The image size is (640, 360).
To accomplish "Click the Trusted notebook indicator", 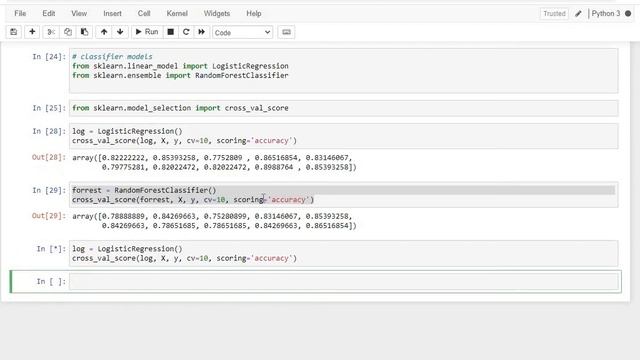I will (554, 13).
